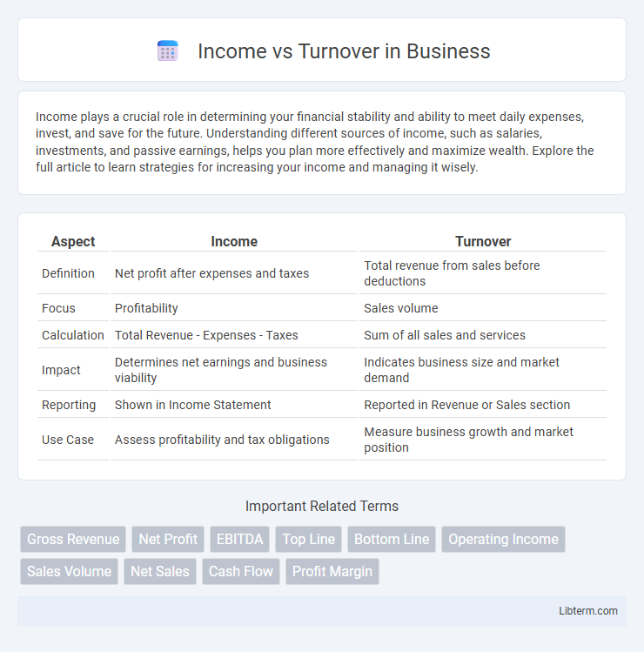Open the Top Line term tag
The width and height of the screenshot is (644, 652).
pyautogui.click(x=308, y=540)
